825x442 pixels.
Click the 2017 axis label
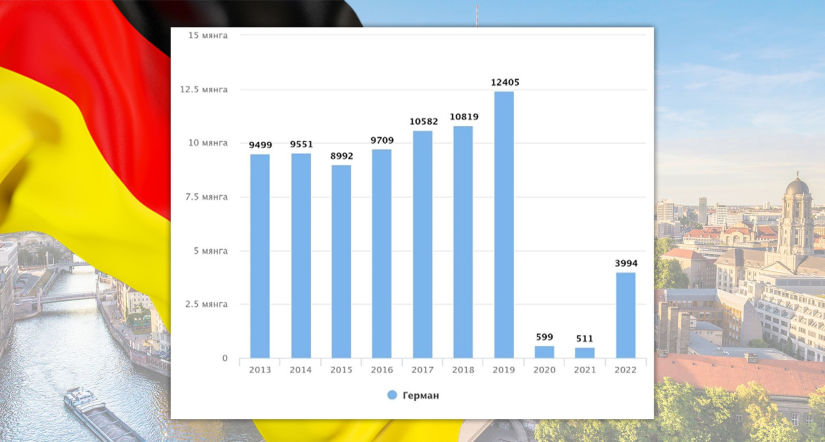pyautogui.click(x=422, y=370)
